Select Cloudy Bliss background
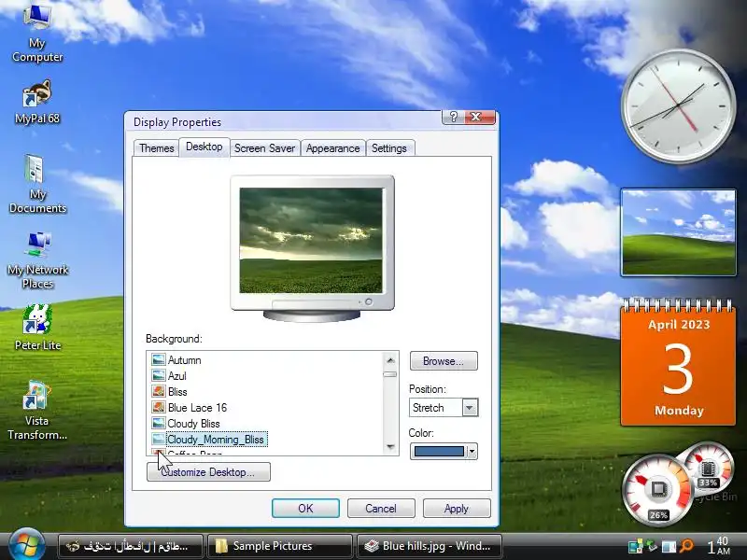Screen dimensions: 747x560 (x=193, y=424)
